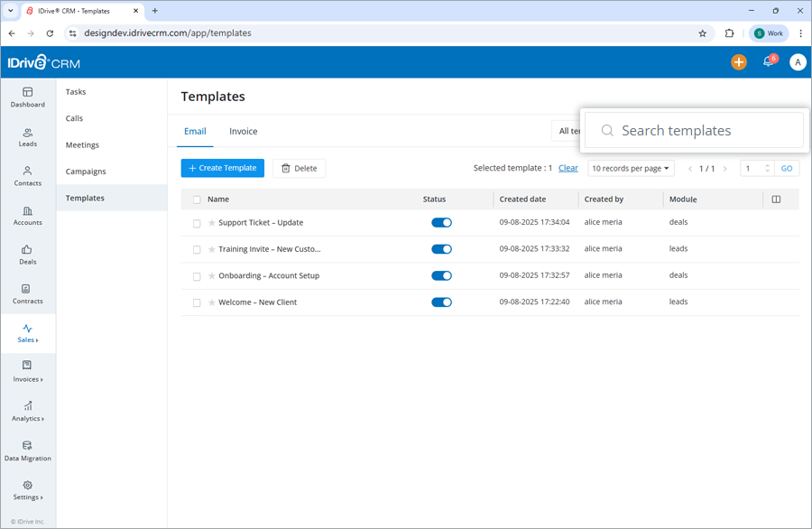812x529 pixels.
Task: Tick the checkbox for Welcome – New Client
Action: [197, 302]
